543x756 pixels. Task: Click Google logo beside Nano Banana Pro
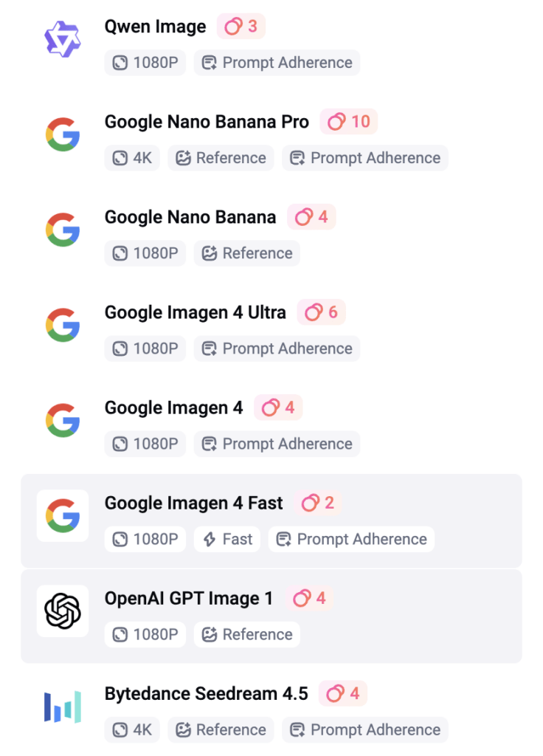click(63, 134)
